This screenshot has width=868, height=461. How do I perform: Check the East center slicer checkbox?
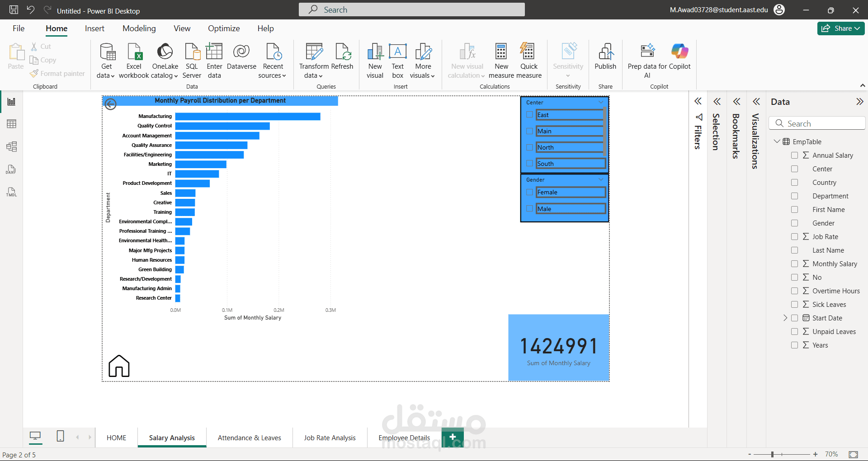[529, 115]
